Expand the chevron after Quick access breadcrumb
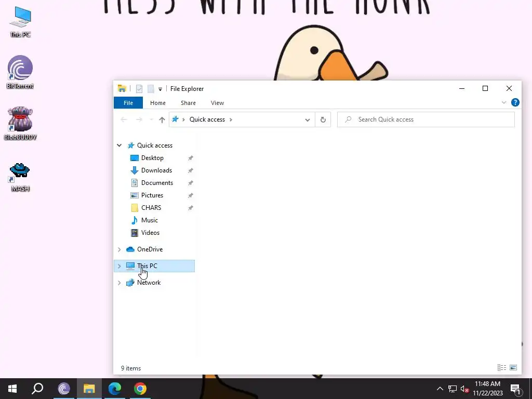This screenshot has height=399, width=532. tap(231, 119)
